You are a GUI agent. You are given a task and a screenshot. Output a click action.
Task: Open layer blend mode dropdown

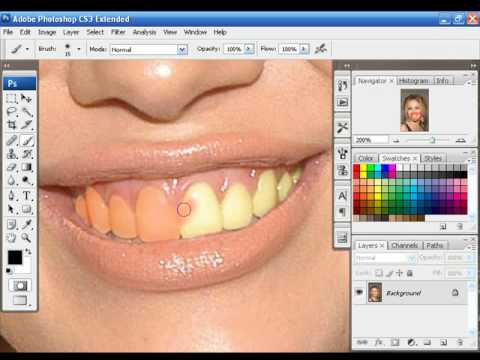385,258
